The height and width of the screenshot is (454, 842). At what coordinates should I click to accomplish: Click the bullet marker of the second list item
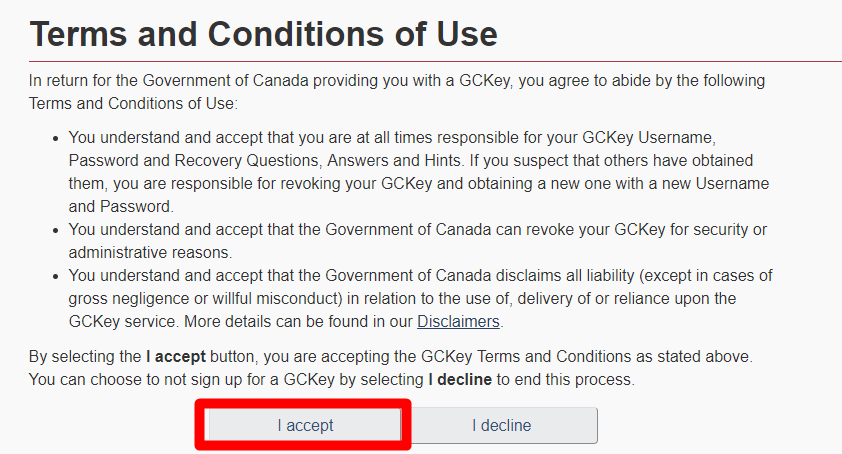pyautogui.click(x=56, y=230)
